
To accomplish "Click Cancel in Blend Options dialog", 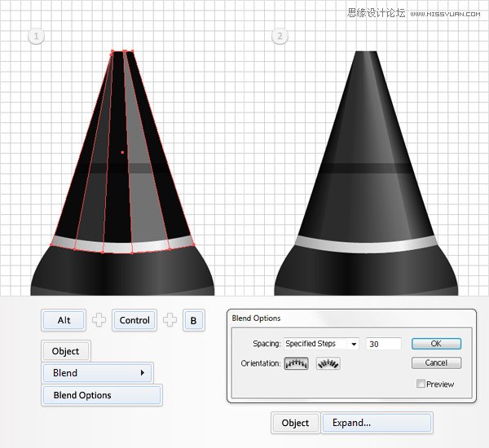I will coord(436,363).
